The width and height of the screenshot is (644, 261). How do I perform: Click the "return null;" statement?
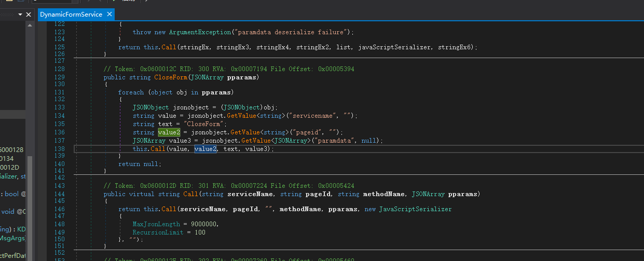(x=140, y=164)
